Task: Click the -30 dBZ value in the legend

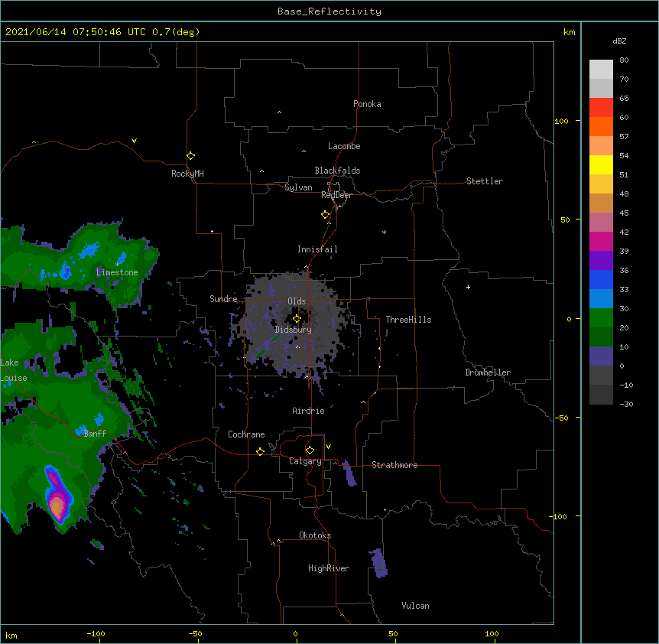Action: (626, 404)
